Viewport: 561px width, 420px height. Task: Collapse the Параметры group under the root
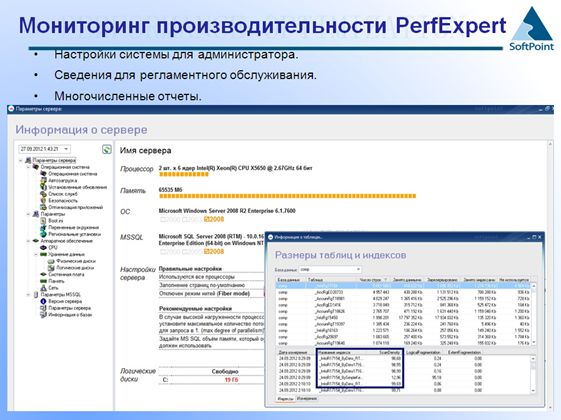[x=29, y=214]
